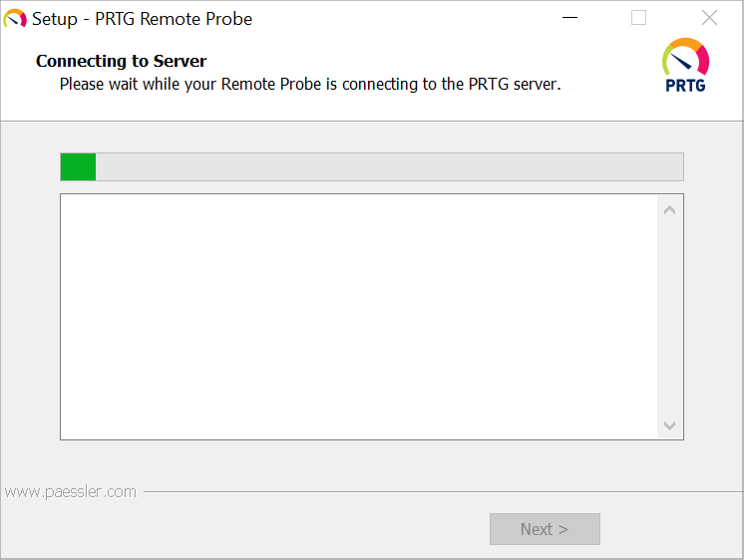Open the www.paessler.com link

[x=70, y=491]
